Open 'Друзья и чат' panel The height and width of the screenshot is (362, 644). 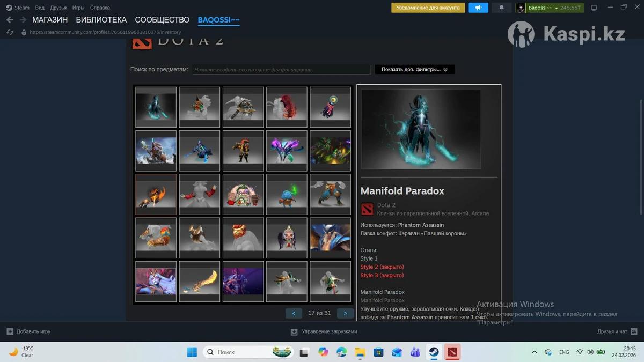click(617, 331)
